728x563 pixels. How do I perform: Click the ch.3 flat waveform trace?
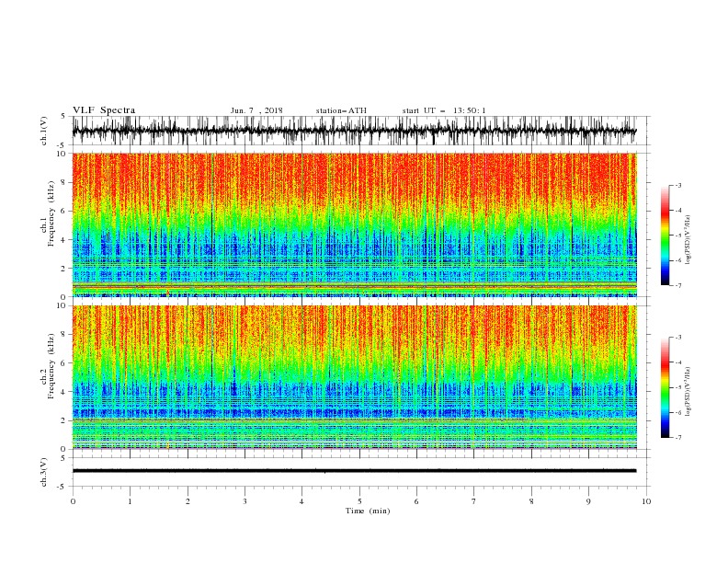click(354, 471)
